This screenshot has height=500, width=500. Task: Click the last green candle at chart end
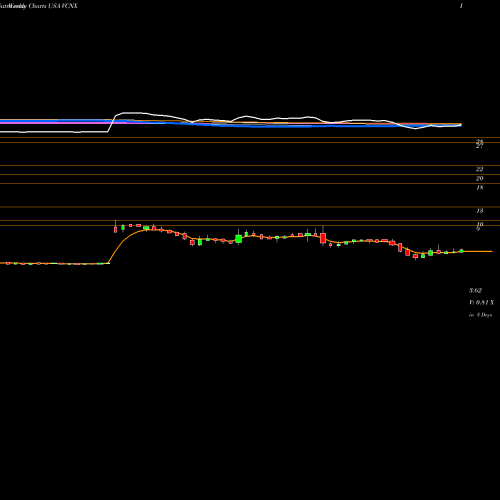461,251
